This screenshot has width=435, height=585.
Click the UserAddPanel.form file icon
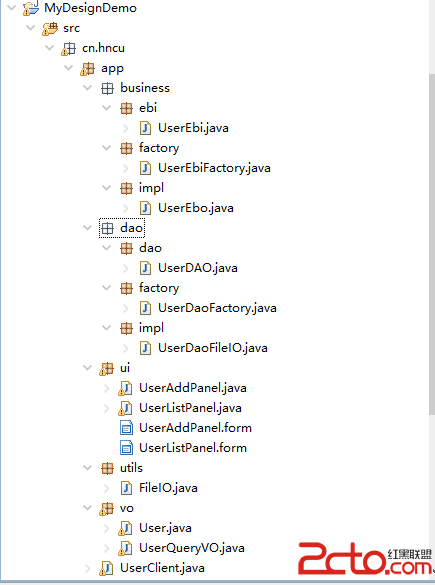pyautogui.click(x=126, y=428)
